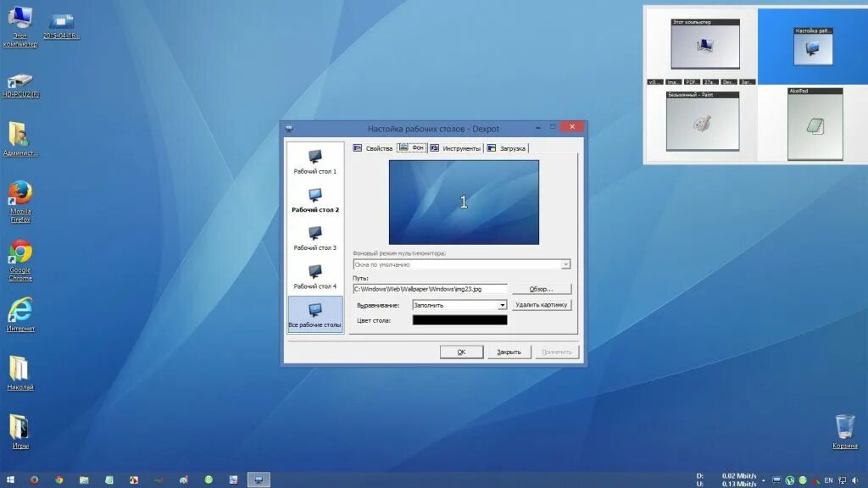Select Рабочий стол 4 in Dexpot list
Viewport: 868px width, 488px height.
pos(315,277)
